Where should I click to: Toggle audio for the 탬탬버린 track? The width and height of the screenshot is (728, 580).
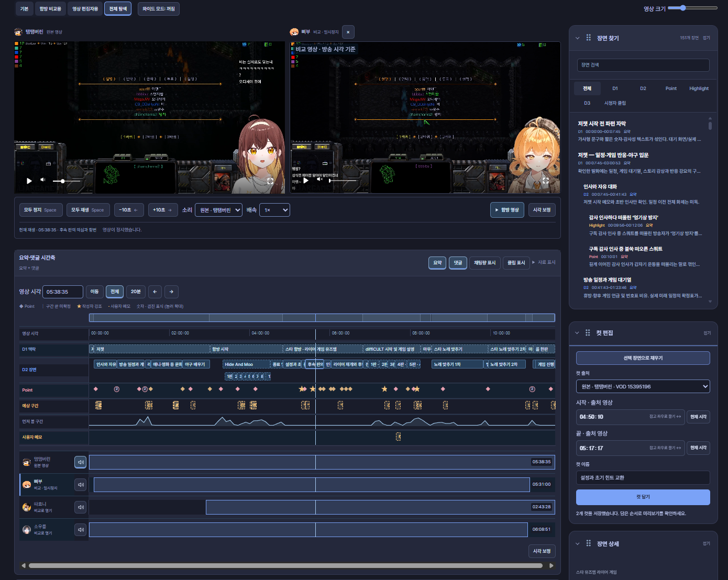point(81,462)
